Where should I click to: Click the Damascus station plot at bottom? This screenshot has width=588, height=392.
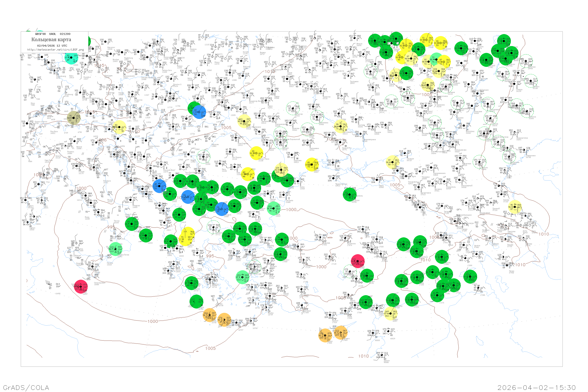tap(382, 355)
